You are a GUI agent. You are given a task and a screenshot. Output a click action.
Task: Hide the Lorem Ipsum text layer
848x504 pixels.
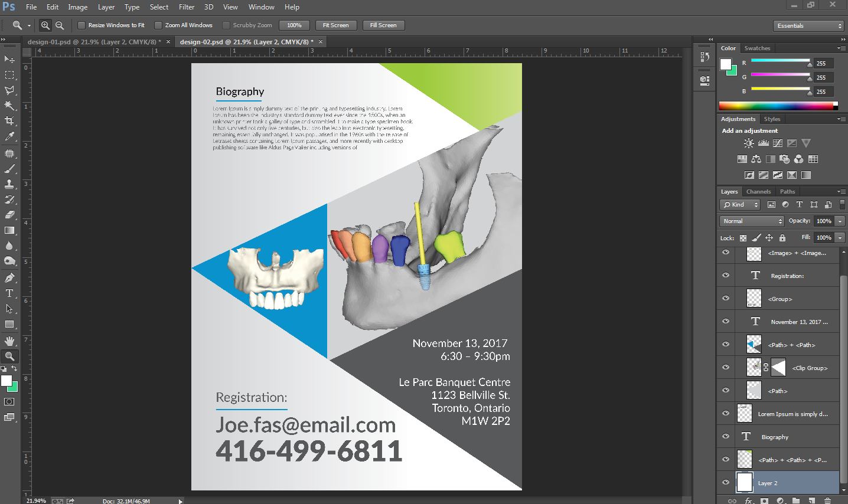(726, 413)
